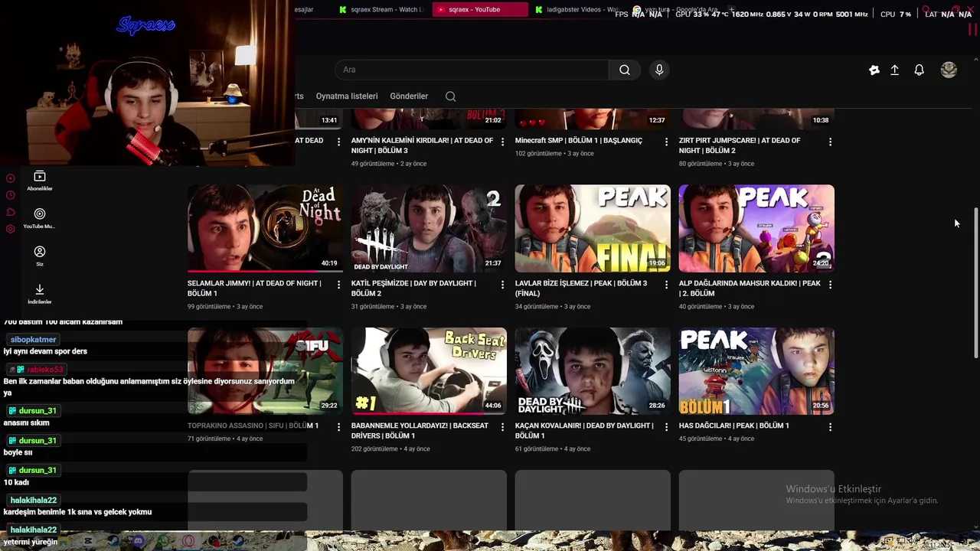Activate voice search microphone icon

[x=659, y=70]
